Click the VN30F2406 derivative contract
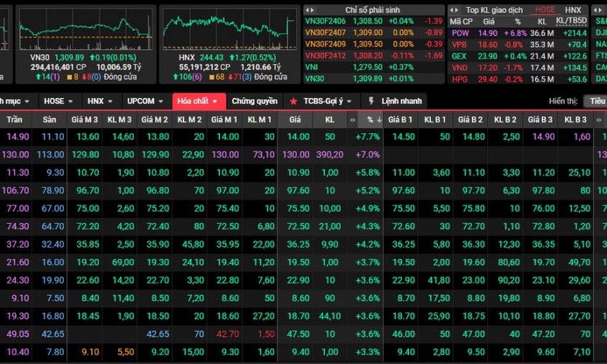This screenshot has height=364, width=607. click(325, 21)
